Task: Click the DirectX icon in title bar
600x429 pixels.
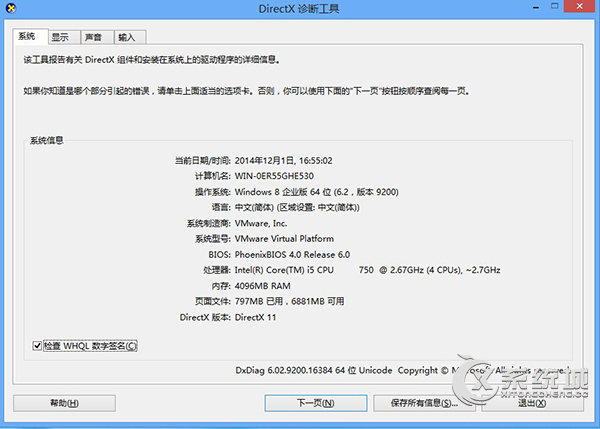Action: (x=11, y=8)
